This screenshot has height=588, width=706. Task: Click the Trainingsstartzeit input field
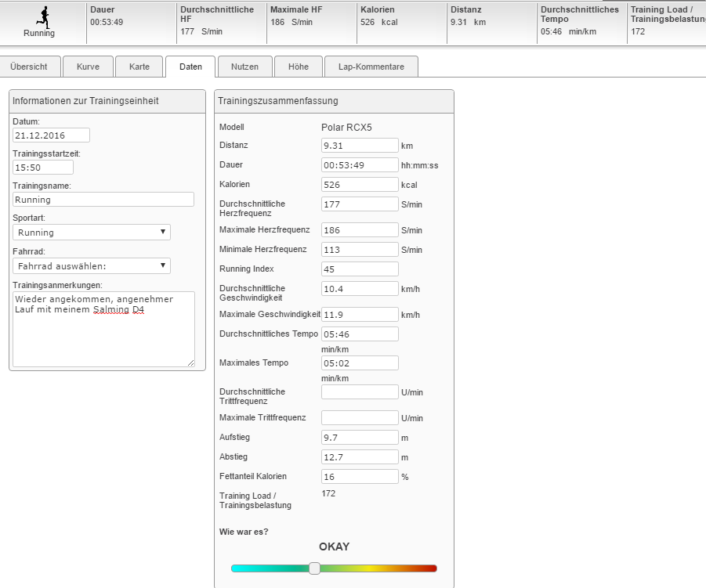tap(43, 168)
